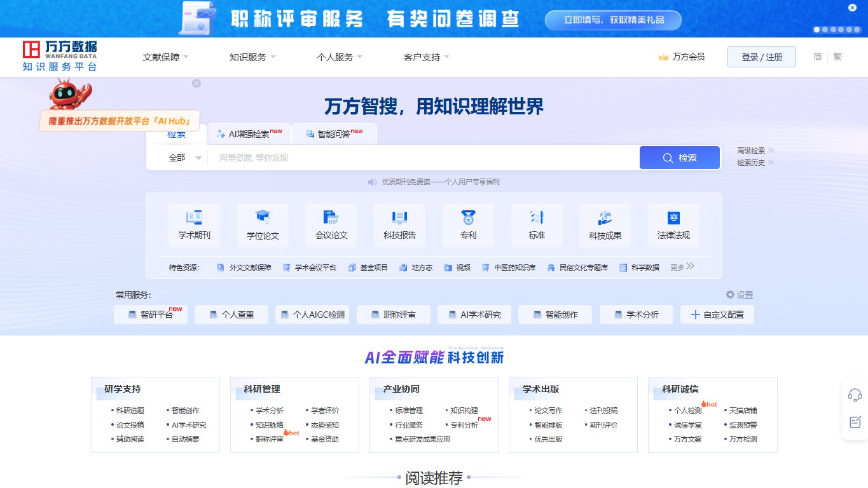
Task: Click the 设置 gear icon
Action: tap(730, 295)
